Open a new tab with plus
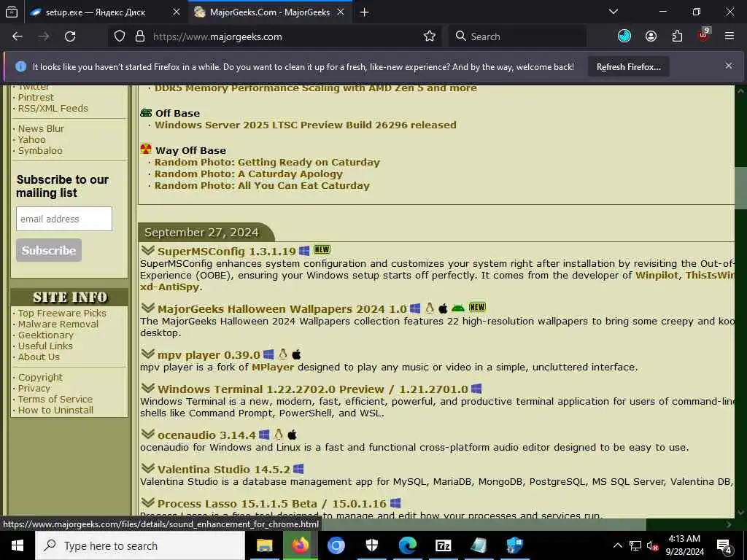Viewport: 747px width, 560px height. tap(365, 12)
